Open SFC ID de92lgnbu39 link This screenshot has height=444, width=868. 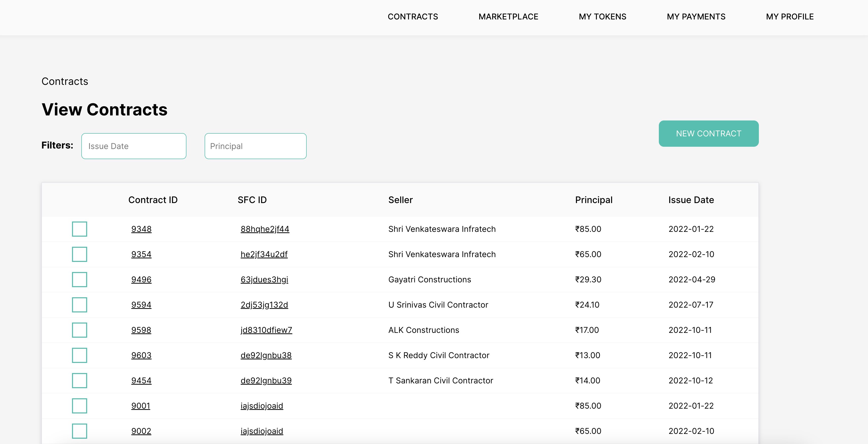[x=266, y=380]
